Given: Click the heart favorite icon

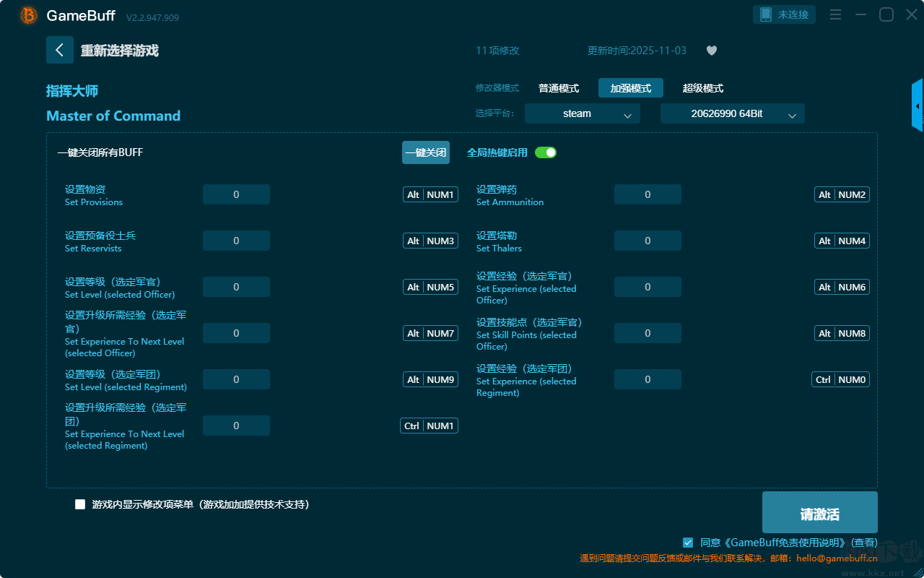Looking at the screenshot, I should (711, 51).
